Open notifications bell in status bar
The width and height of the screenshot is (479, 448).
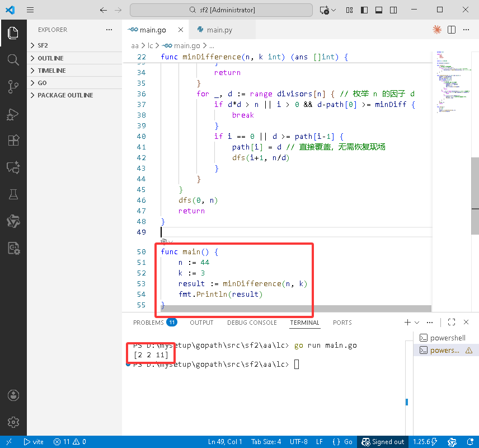tap(470, 442)
